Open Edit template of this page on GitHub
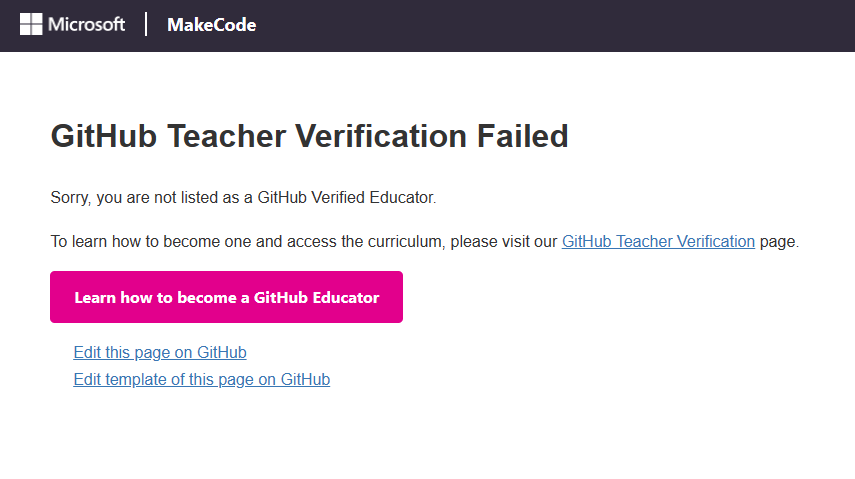The image size is (855, 479). click(202, 379)
